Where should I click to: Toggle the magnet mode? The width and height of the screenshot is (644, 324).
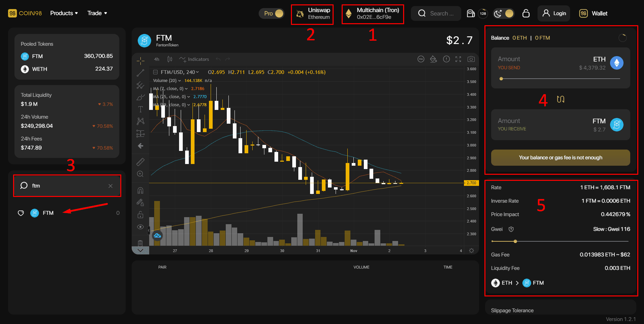pyautogui.click(x=140, y=191)
